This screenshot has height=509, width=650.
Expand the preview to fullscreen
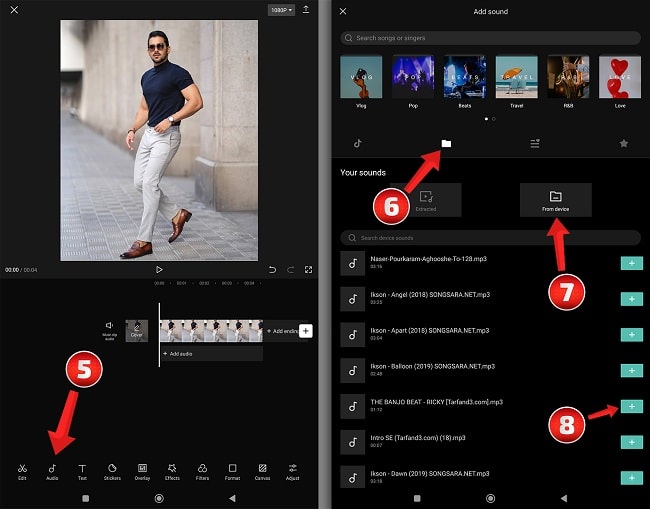(308, 270)
